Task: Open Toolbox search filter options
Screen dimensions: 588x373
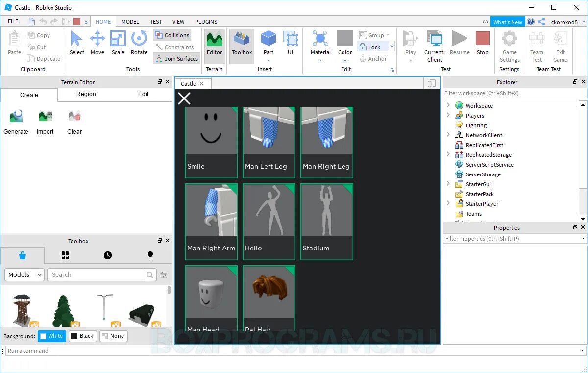Action: 164,275
